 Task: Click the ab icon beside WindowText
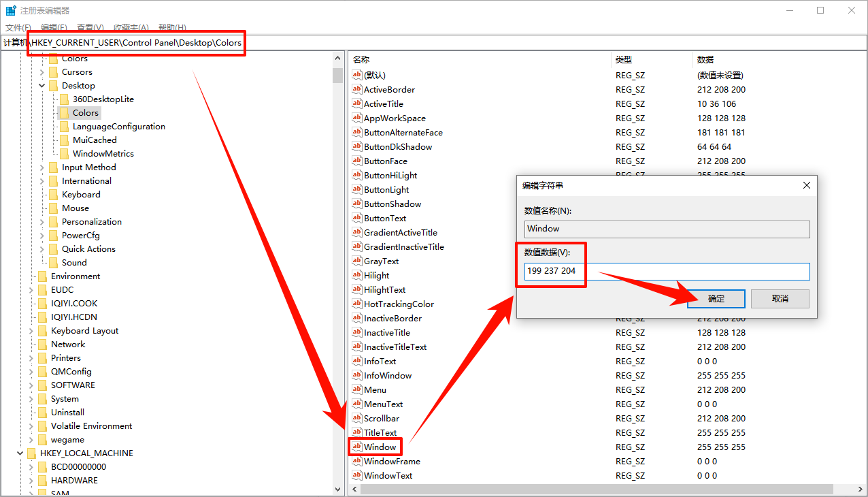click(x=357, y=475)
